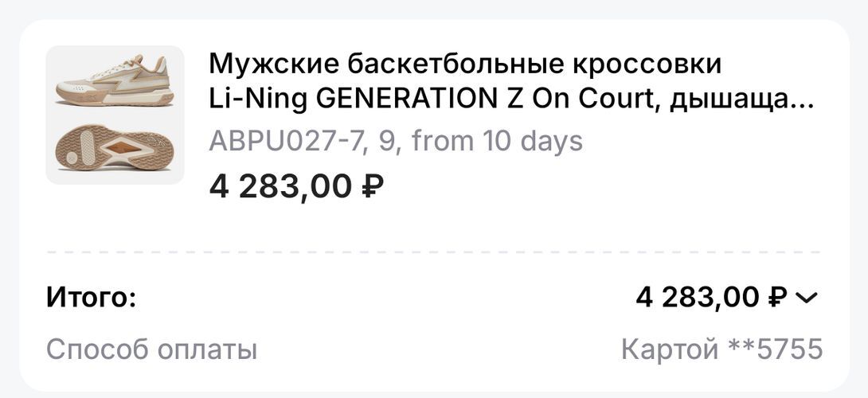Click the product price 4 283,00 ₽
868x398 pixels.
pos(296,187)
